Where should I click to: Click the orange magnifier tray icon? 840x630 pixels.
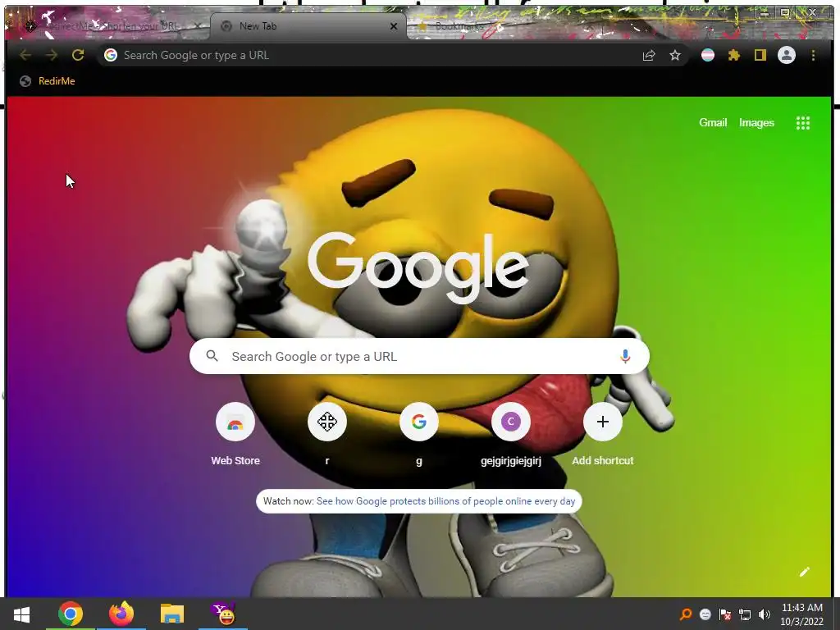(686, 614)
